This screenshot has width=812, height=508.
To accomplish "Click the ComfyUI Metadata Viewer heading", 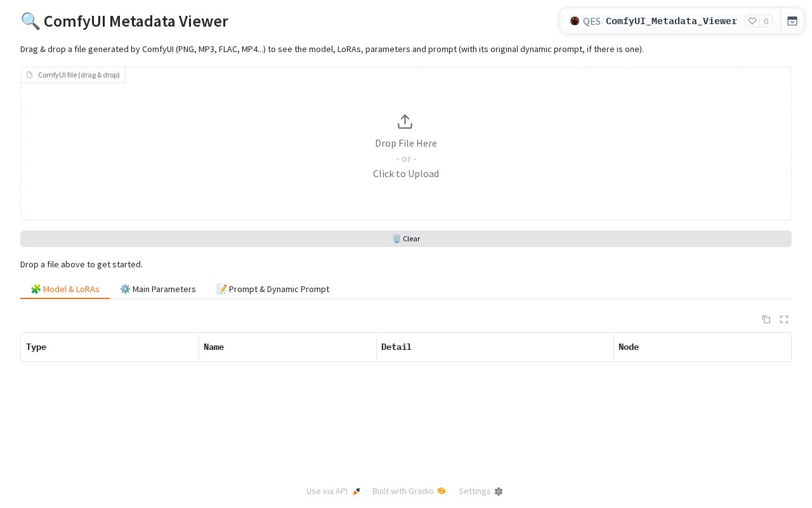I will pyautogui.click(x=124, y=21).
